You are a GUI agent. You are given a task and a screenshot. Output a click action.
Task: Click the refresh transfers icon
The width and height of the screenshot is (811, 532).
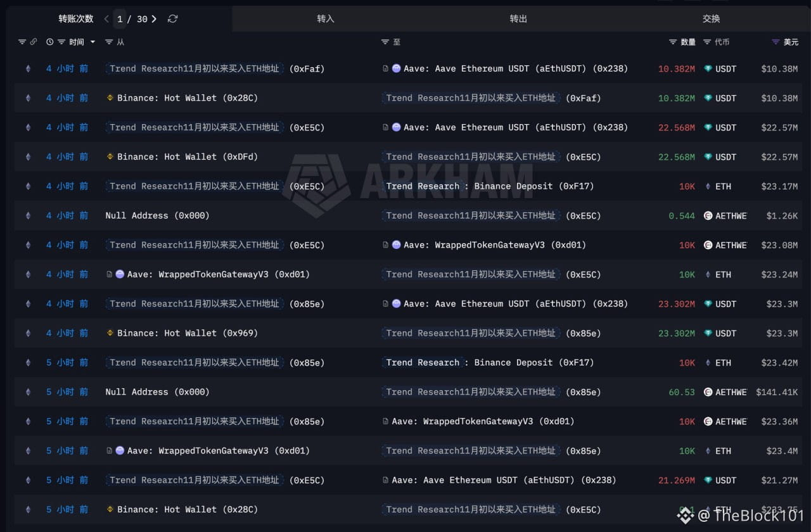coord(172,18)
